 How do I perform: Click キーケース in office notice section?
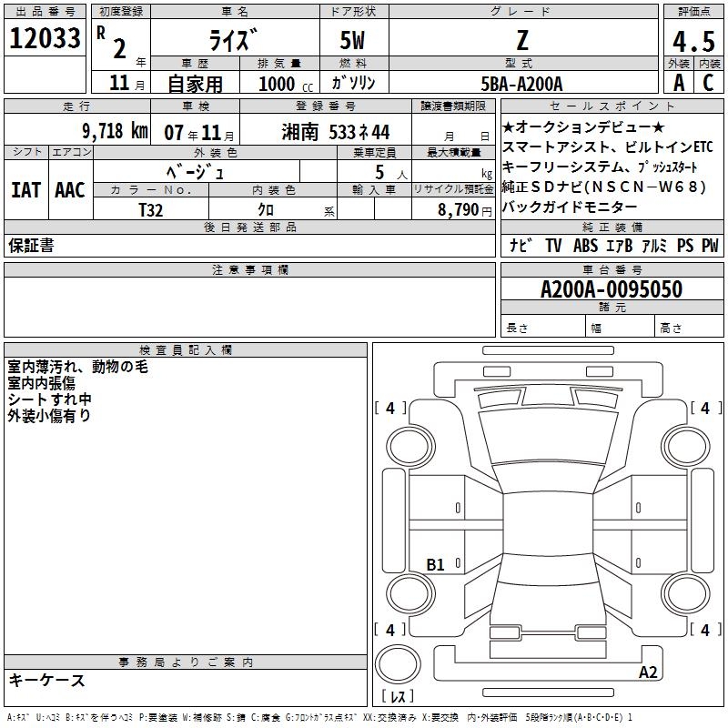click(46, 681)
